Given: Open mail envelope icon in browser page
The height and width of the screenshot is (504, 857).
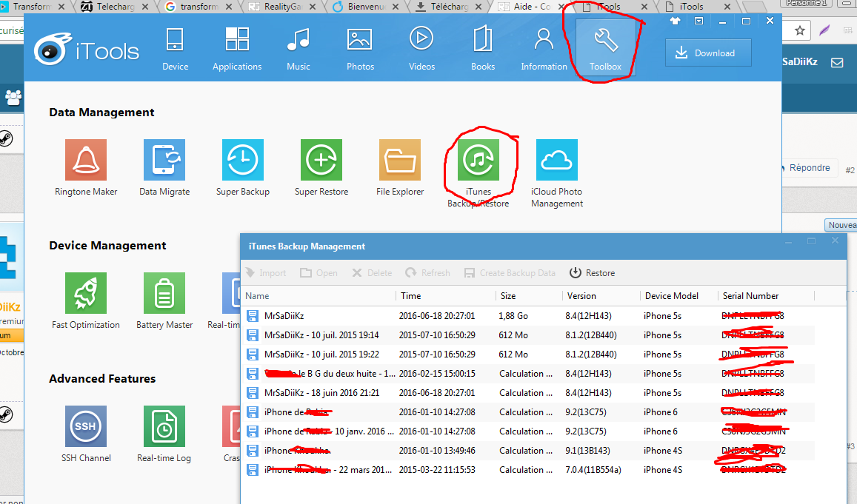Looking at the screenshot, I should pos(837,62).
